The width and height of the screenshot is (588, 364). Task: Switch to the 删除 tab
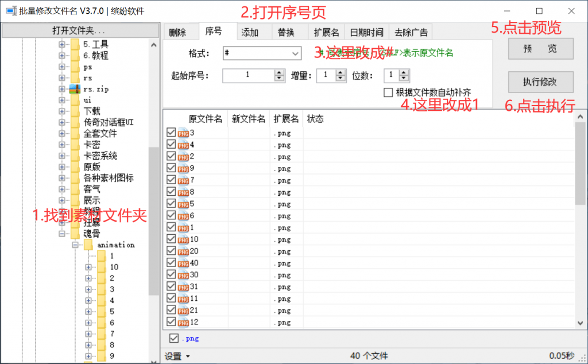tap(180, 32)
